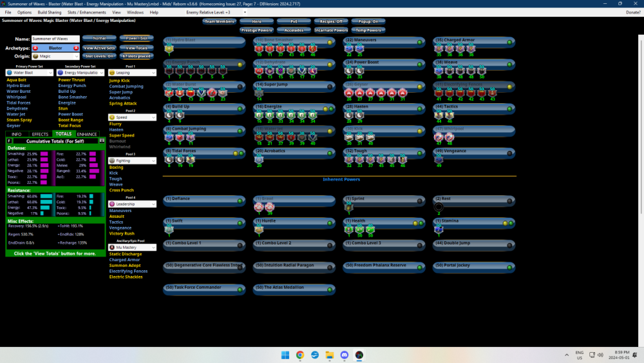The width and height of the screenshot is (644, 363).
Task: Click first enhancement slot under Tactics
Action: (x=439, y=115)
